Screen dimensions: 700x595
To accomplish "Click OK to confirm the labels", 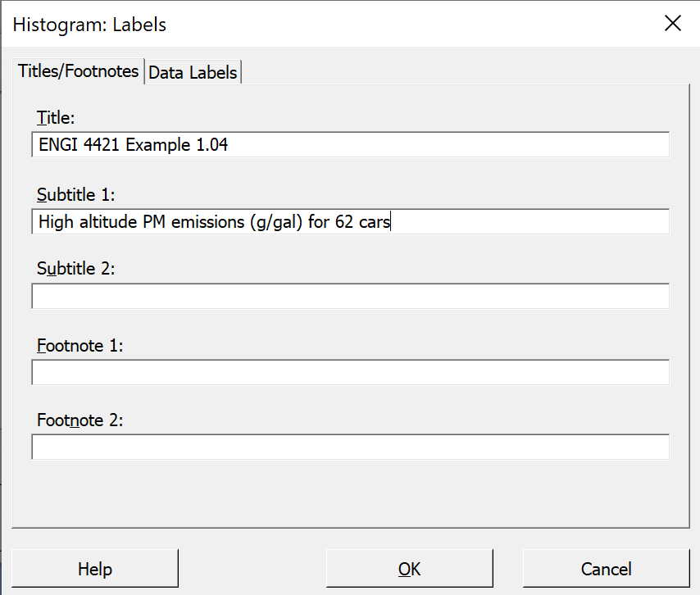I will tap(409, 569).
